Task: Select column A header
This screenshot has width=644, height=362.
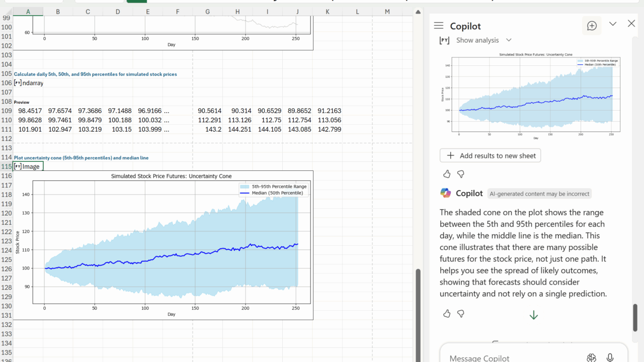Action: (x=28, y=12)
